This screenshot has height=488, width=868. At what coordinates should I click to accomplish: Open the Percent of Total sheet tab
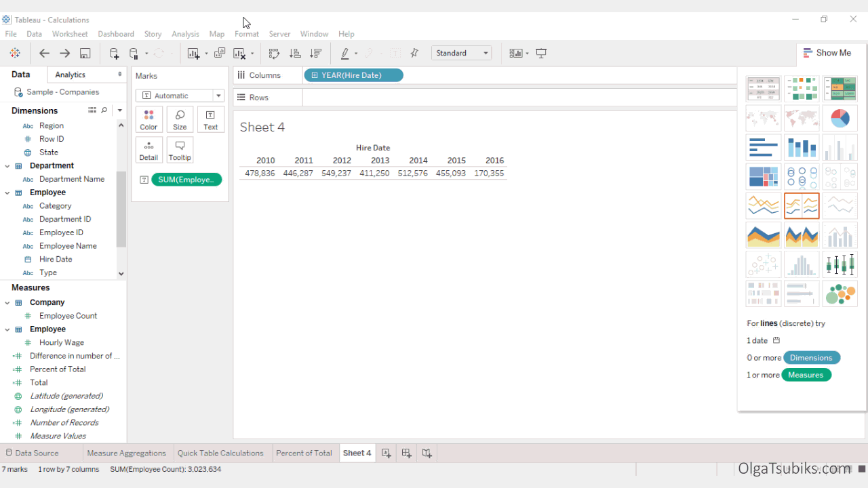pos(304,453)
